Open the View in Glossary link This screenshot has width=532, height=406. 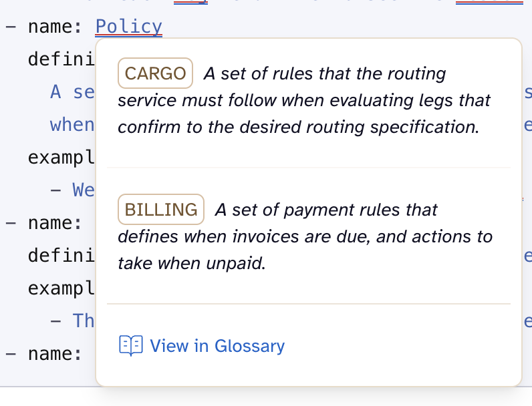pos(217,346)
